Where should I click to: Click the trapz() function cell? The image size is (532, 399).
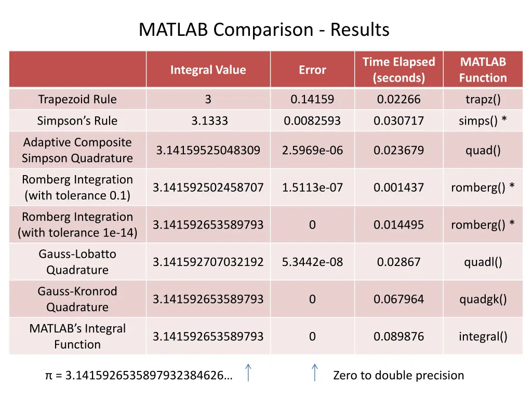point(483,99)
